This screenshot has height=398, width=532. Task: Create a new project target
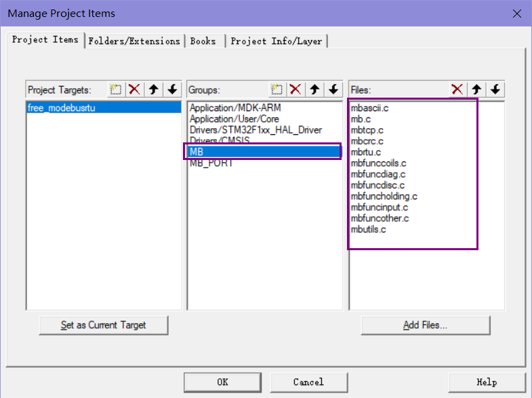point(116,89)
